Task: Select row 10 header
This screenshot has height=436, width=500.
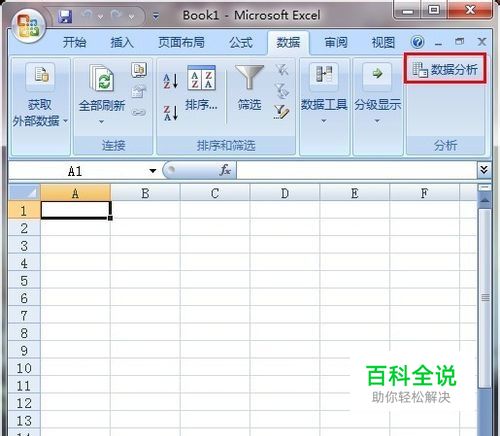Action: coord(24,368)
